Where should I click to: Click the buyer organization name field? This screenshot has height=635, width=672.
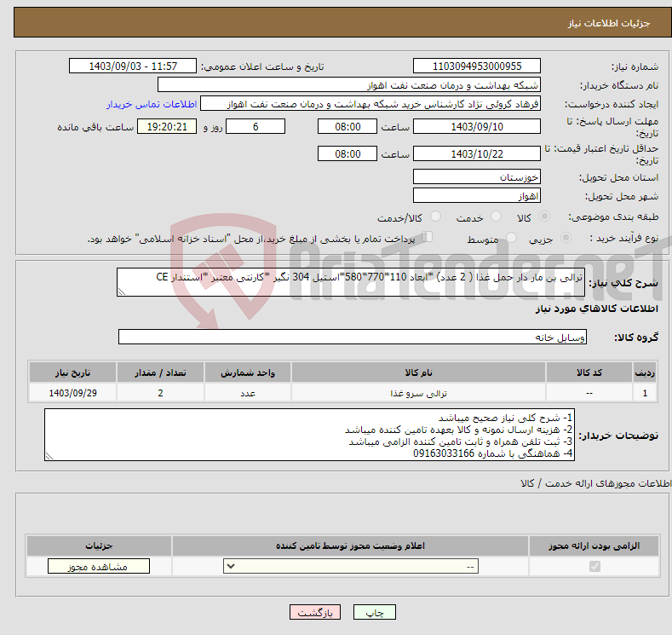point(349,85)
